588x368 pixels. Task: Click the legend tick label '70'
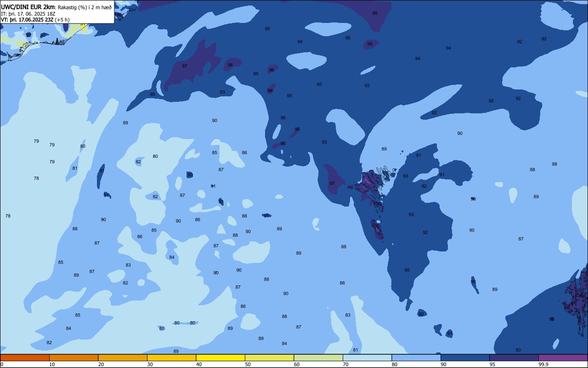click(345, 364)
